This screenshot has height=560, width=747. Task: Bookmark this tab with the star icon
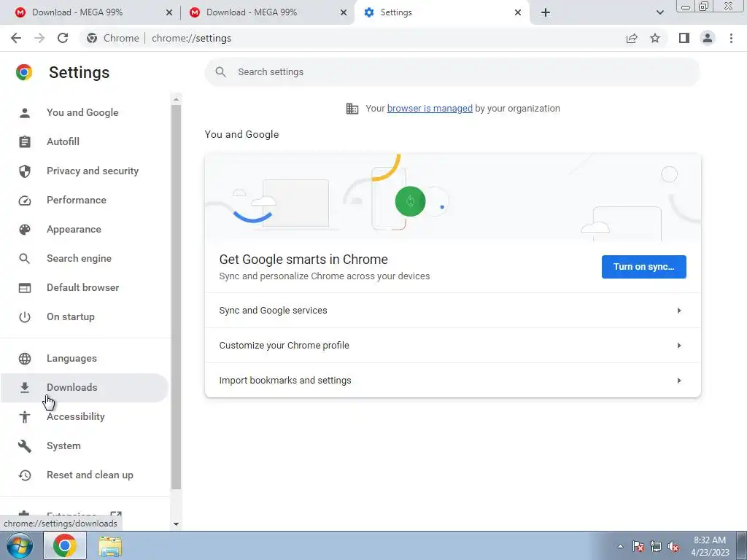click(x=655, y=38)
